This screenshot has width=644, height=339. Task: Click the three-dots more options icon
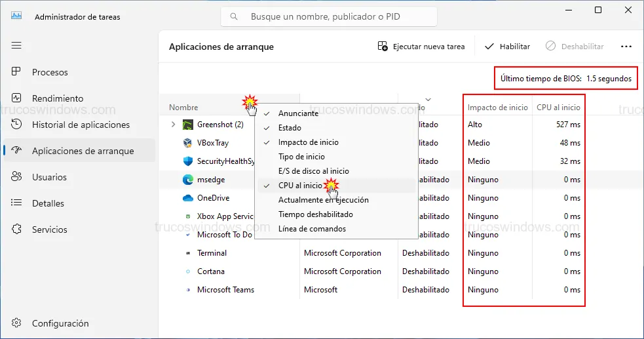pyautogui.click(x=626, y=47)
